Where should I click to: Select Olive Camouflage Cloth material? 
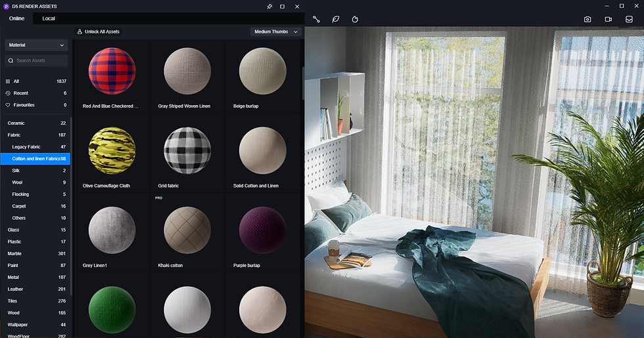112,151
